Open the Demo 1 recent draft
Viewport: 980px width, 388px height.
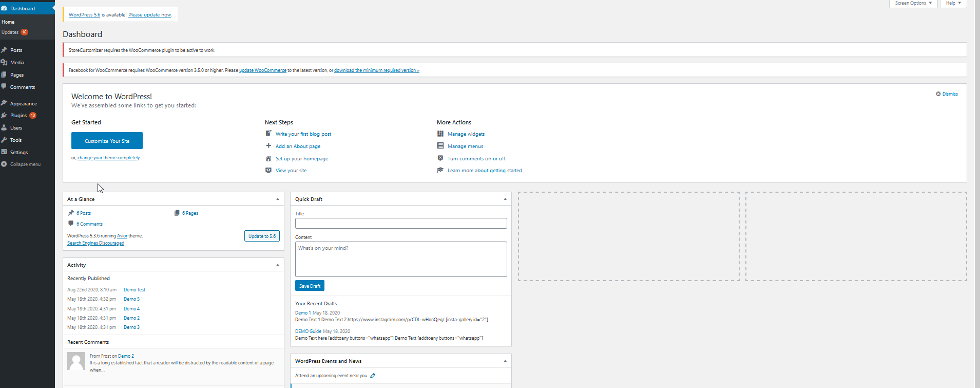(x=303, y=313)
